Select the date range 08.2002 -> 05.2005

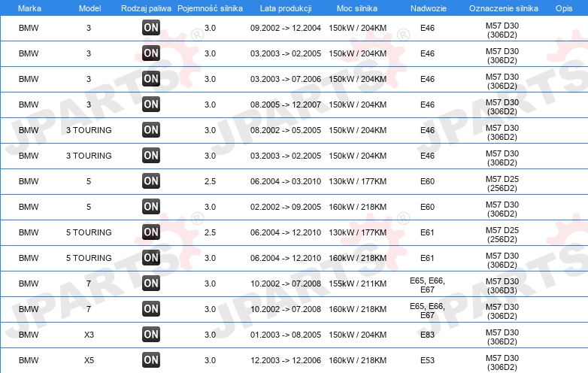(x=286, y=130)
